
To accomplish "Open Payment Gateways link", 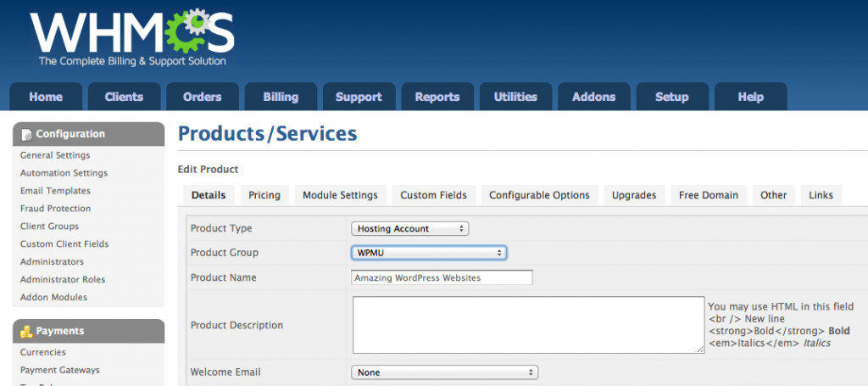I will [x=60, y=371].
